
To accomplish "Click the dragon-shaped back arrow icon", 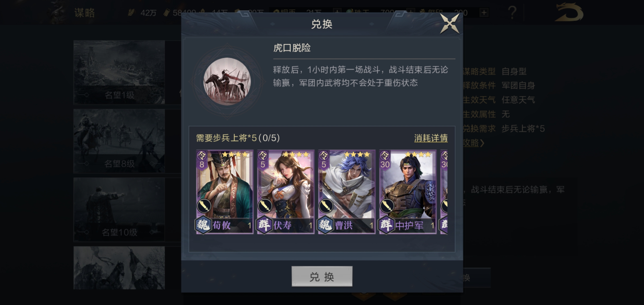I will (569, 13).
